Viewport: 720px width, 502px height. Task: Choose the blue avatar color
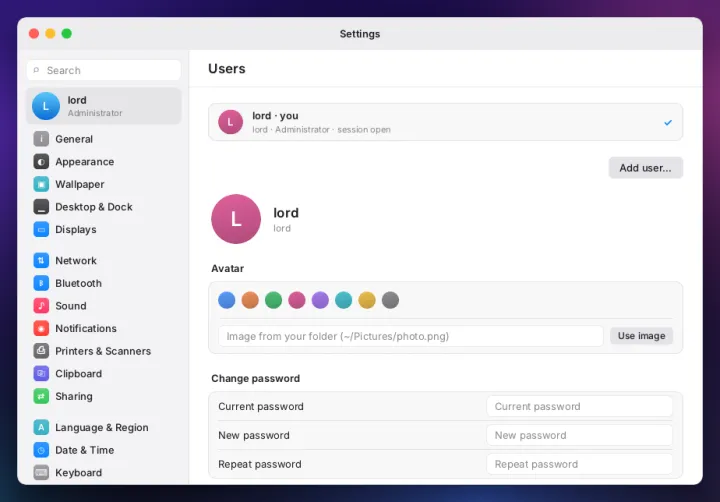click(x=226, y=300)
